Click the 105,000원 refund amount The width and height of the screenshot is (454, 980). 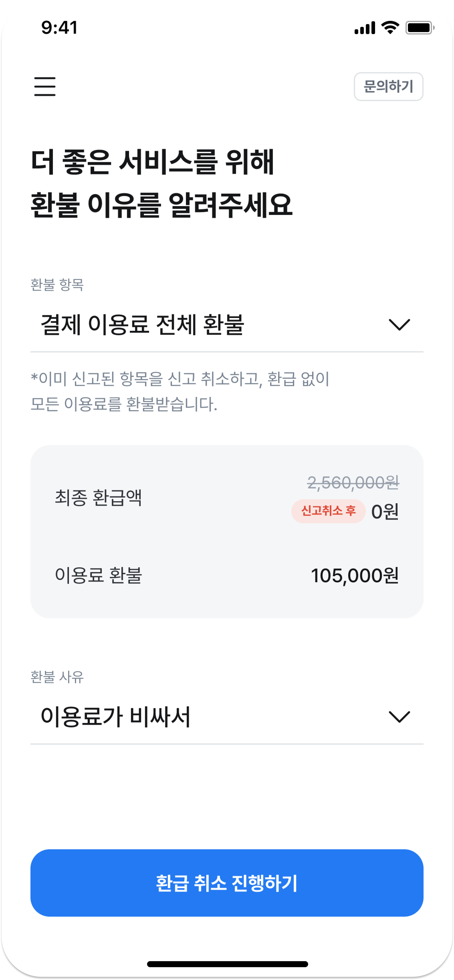pyautogui.click(x=355, y=575)
